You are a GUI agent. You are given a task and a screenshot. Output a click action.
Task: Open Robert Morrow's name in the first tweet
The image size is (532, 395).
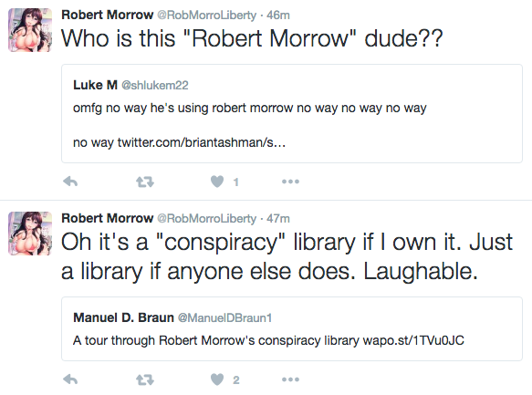click(107, 15)
